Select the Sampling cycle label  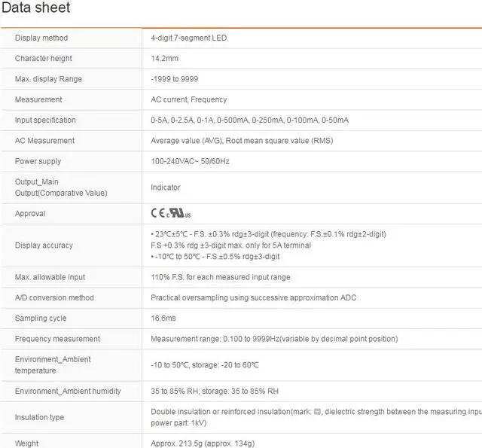point(41,318)
